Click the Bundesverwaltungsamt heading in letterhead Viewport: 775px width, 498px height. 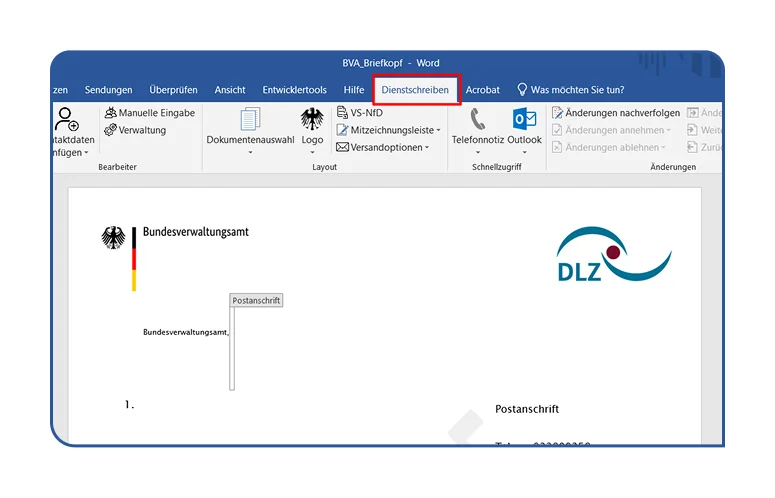coord(196,232)
